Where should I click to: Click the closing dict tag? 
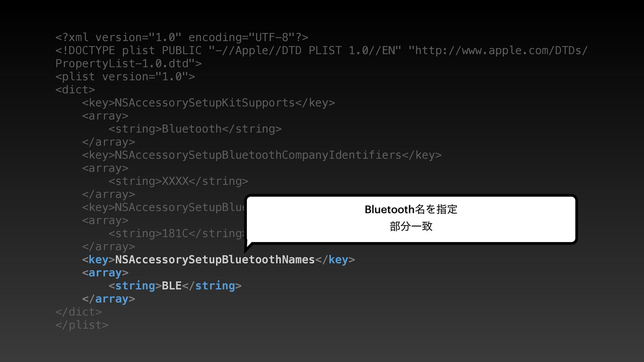click(x=78, y=312)
